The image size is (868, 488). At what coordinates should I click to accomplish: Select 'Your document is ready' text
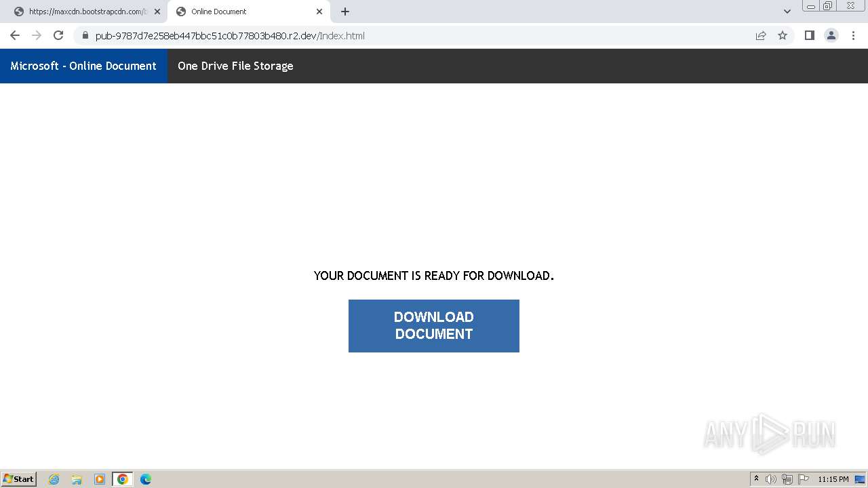434,276
